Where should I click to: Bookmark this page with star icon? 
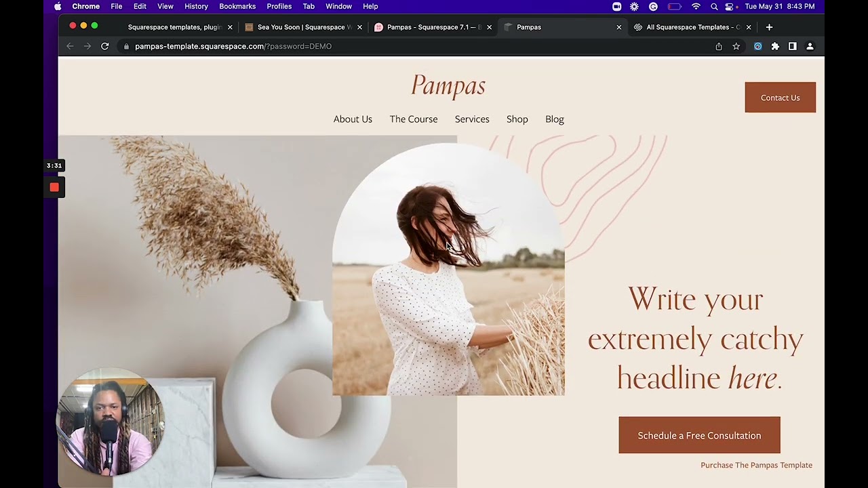(736, 46)
